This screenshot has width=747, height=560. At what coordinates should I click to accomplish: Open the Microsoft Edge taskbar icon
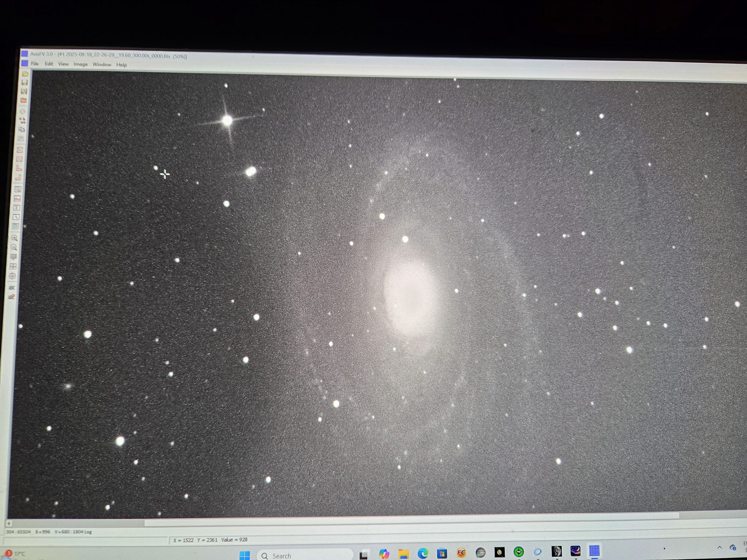pos(422,553)
